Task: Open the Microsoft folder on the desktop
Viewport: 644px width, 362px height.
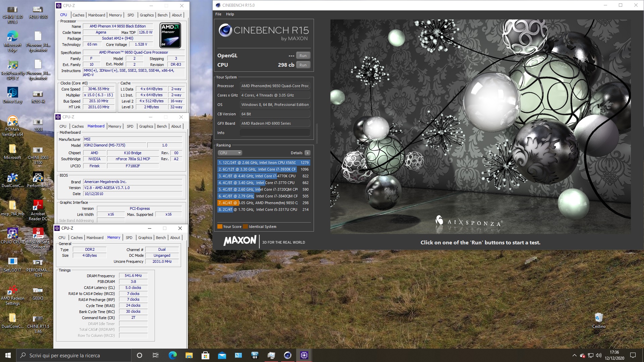Action: (12, 152)
